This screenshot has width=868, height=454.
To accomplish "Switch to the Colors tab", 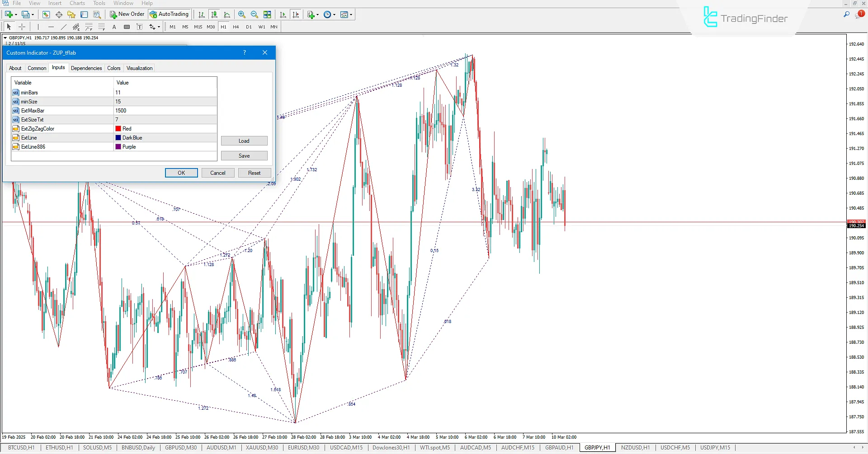I will 113,68.
